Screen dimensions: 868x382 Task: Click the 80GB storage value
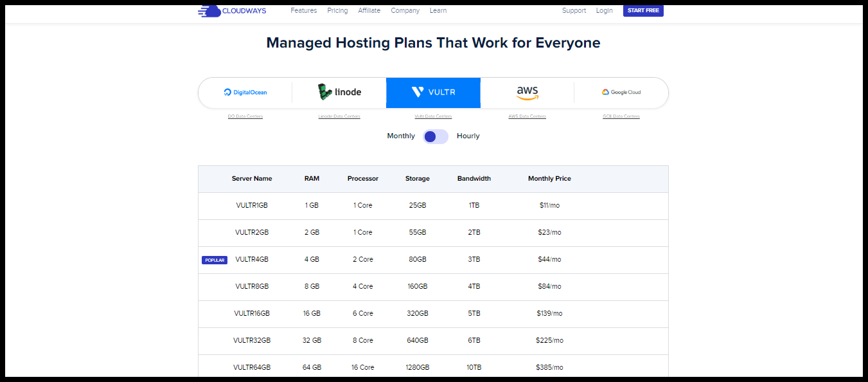(418, 260)
